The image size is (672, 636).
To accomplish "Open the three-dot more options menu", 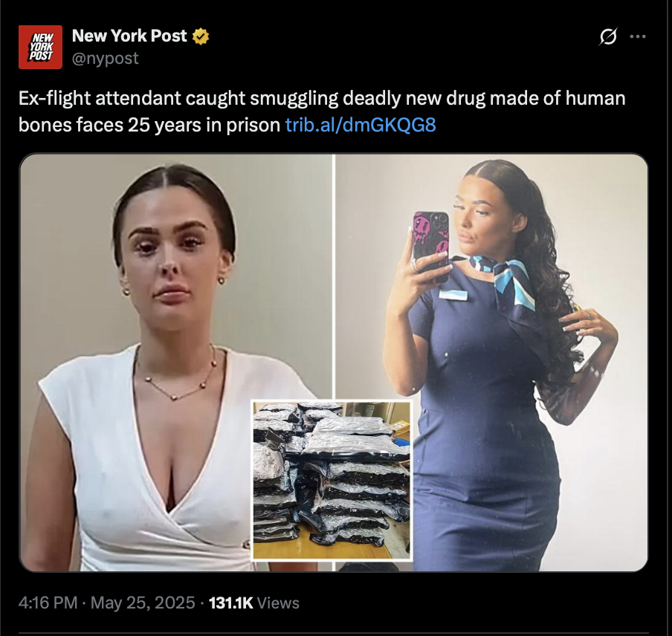I will click(x=638, y=36).
